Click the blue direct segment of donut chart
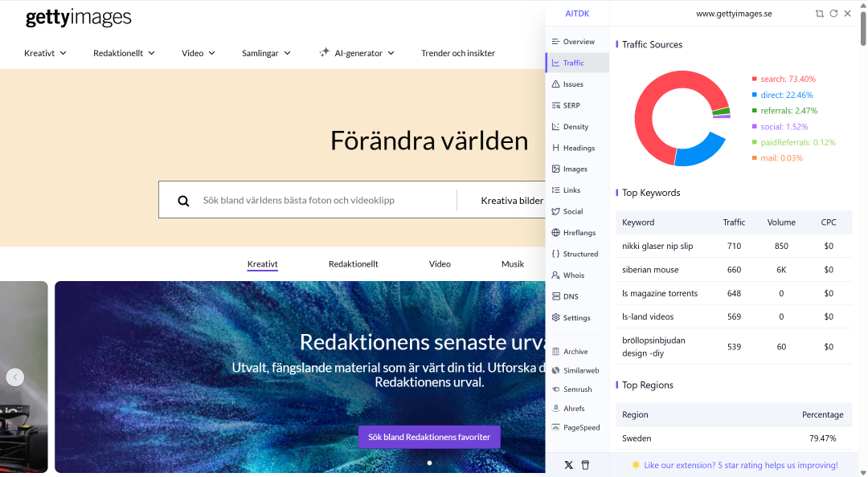This screenshot has height=477, width=868. (x=702, y=152)
